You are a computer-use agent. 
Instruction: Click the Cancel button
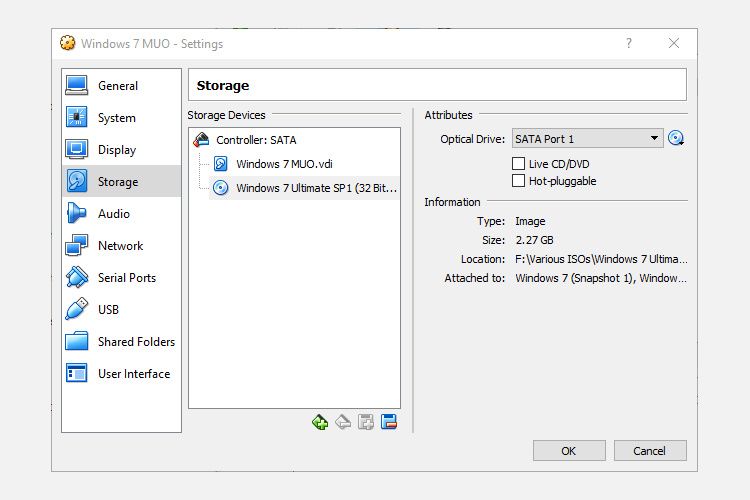(650, 451)
